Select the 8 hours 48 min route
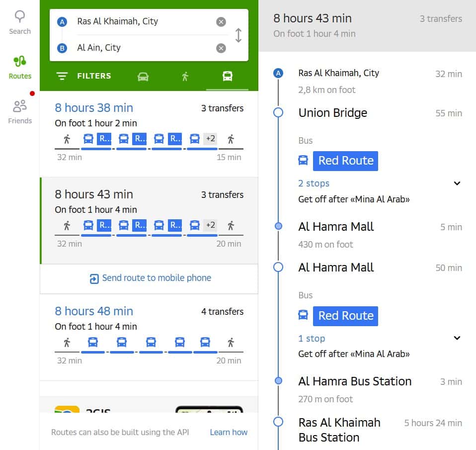 (149, 337)
